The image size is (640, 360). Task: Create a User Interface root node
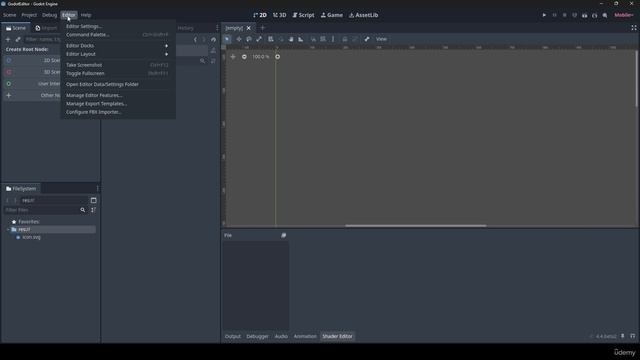click(33, 84)
